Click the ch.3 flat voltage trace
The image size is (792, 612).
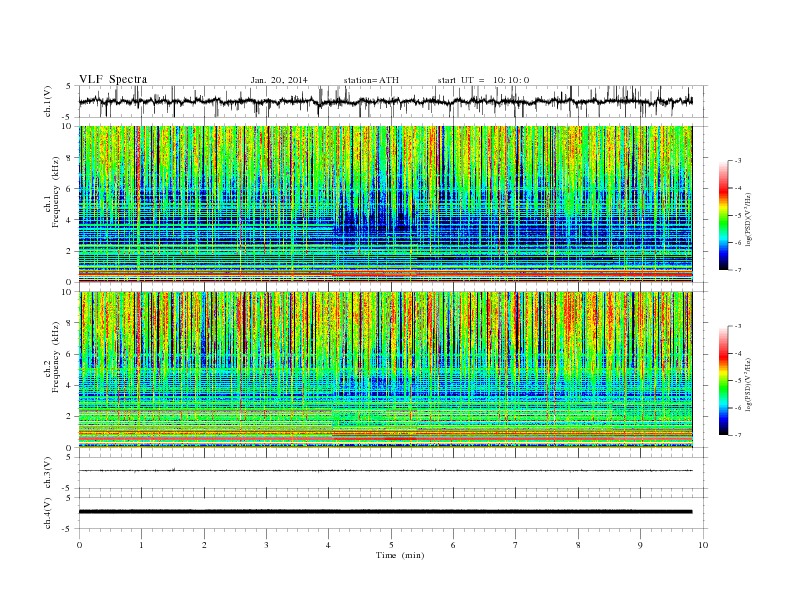click(x=385, y=471)
